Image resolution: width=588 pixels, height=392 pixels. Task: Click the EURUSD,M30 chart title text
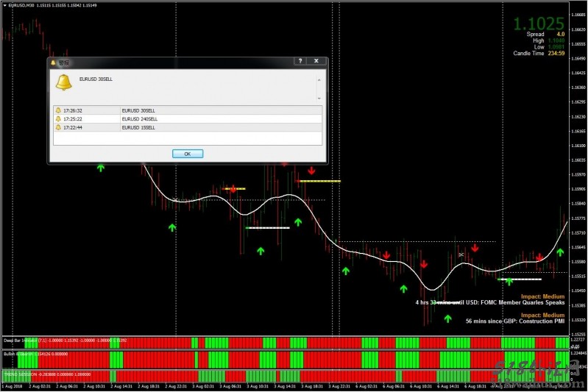pos(21,5)
